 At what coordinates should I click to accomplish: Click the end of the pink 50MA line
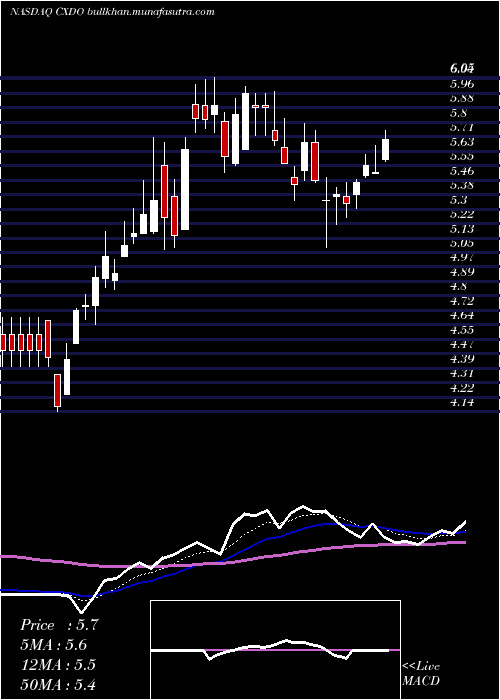pyautogui.click(x=464, y=542)
